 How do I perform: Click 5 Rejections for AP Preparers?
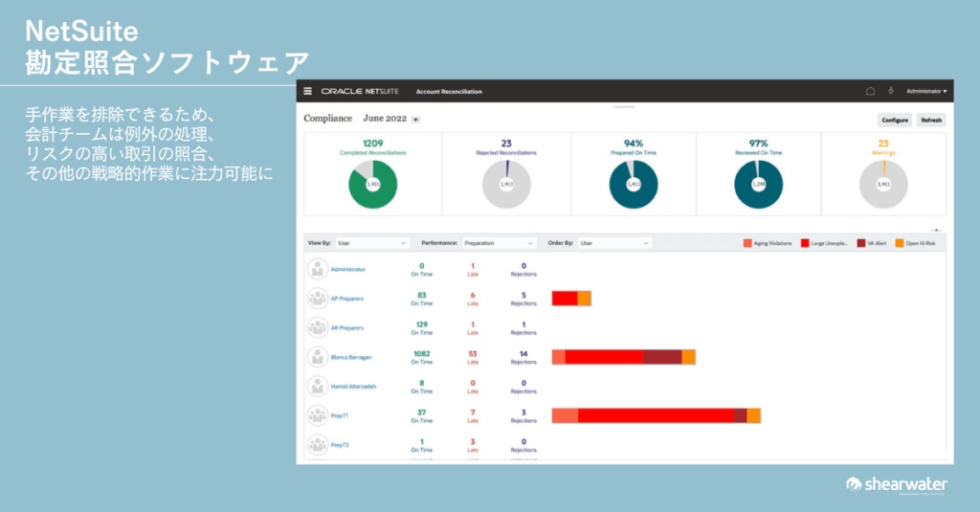(523, 299)
